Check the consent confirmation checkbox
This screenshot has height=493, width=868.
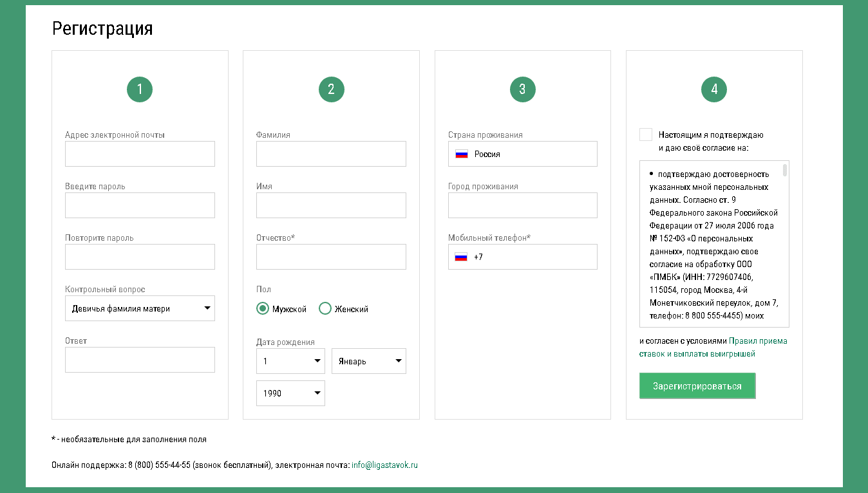point(646,135)
